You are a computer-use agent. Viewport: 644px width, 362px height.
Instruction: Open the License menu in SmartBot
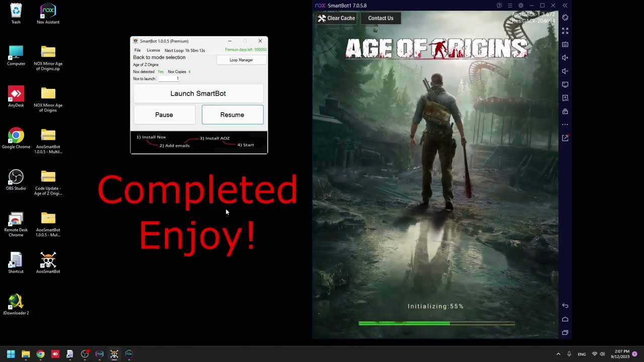pyautogui.click(x=153, y=50)
